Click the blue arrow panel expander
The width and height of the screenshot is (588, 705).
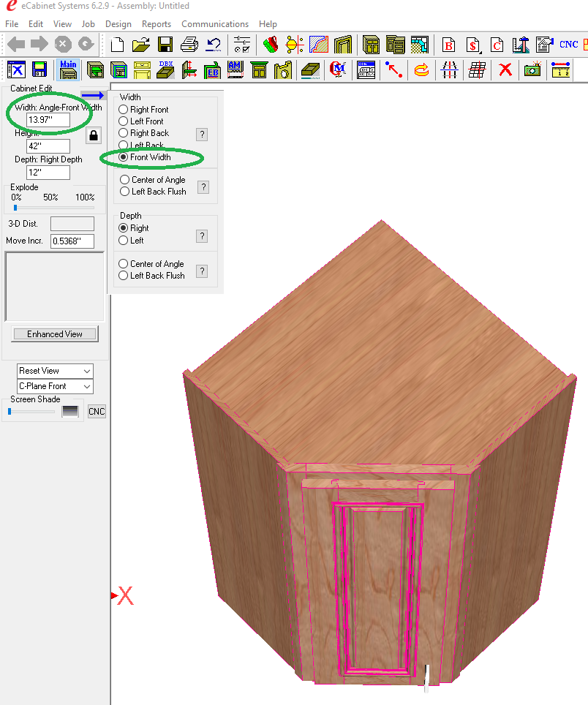[x=93, y=95]
